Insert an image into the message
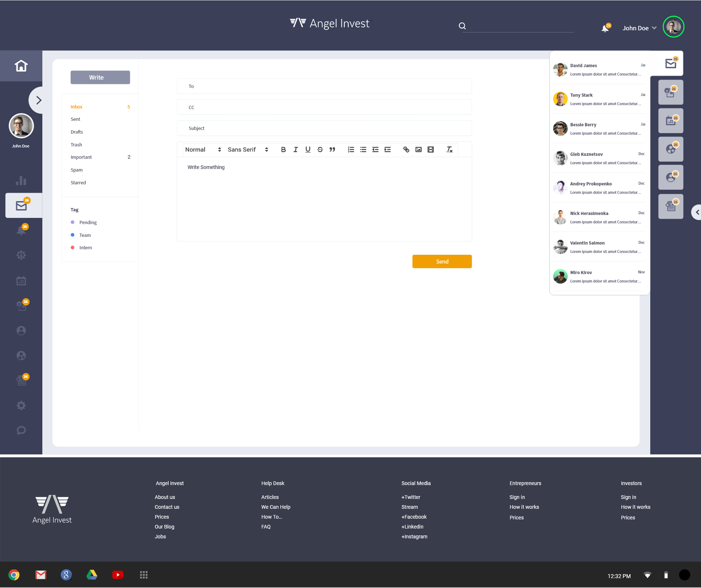The width and height of the screenshot is (701, 588). tap(418, 150)
